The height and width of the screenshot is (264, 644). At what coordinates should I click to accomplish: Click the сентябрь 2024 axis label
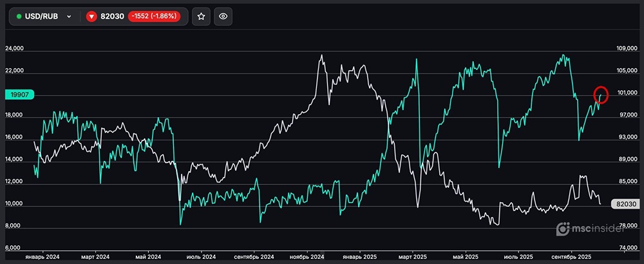254,257
